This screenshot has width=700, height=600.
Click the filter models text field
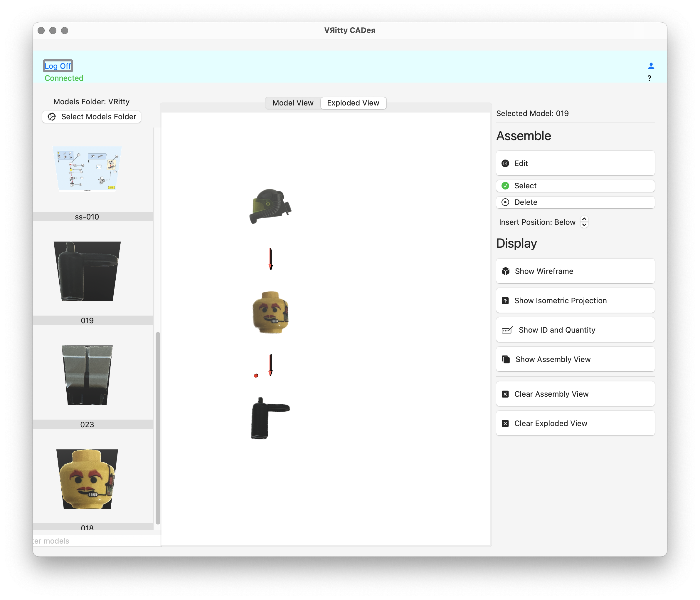[96, 541]
